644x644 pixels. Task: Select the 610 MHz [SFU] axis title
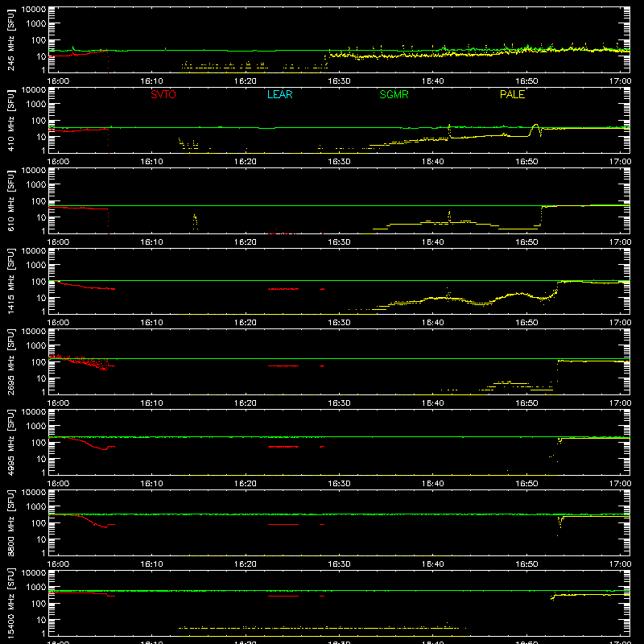[x=11, y=201]
